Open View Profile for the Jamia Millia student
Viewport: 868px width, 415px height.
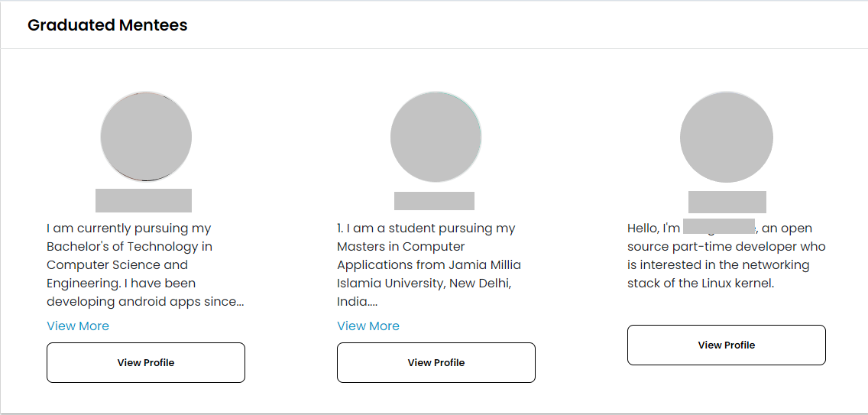coord(436,362)
